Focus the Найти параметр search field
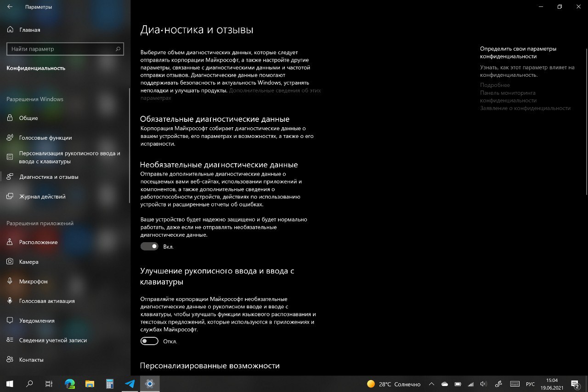The image size is (588, 392). pos(65,49)
